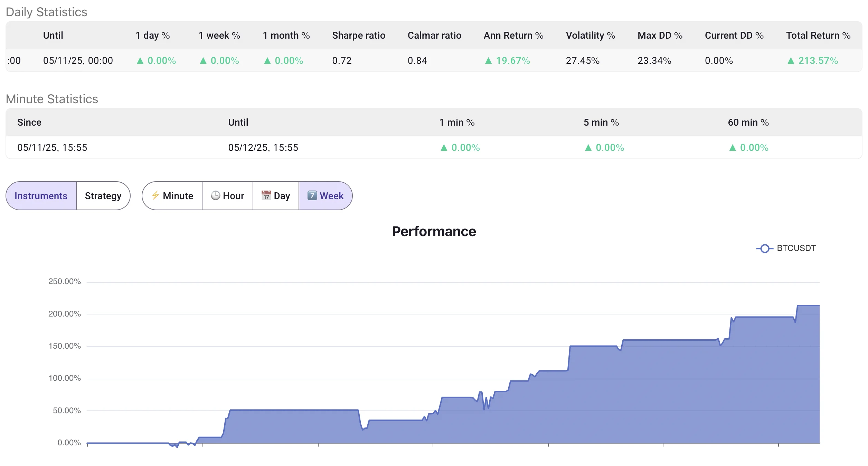Click the 60 min % column header
Viewport: 868px width, 466px height.
pos(748,122)
